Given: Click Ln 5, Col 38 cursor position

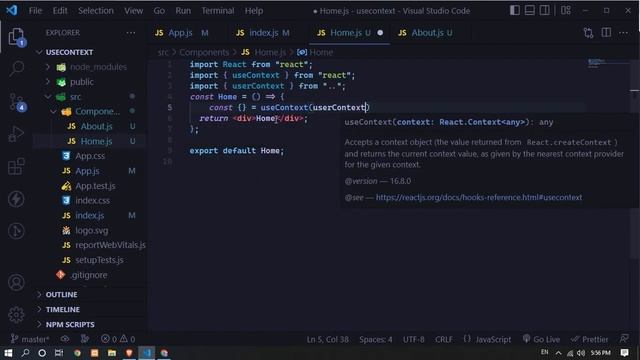Looking at the screenshot, I should coord(327,339).
